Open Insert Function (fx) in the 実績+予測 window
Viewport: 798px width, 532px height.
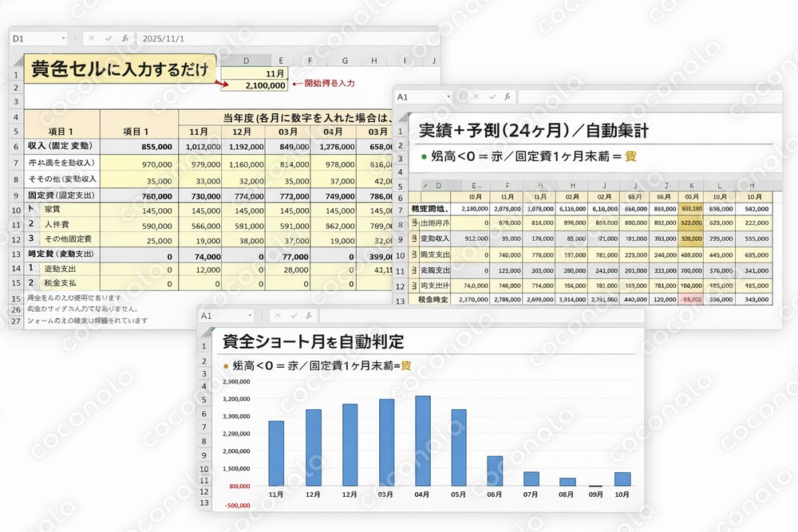[508, 97]
